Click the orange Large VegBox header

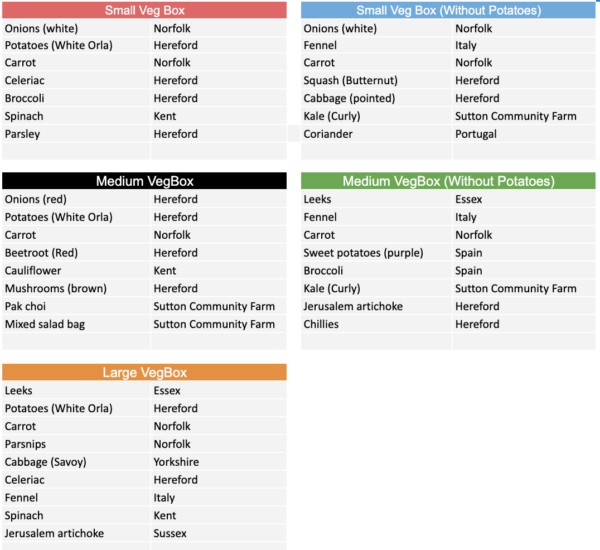144,373
